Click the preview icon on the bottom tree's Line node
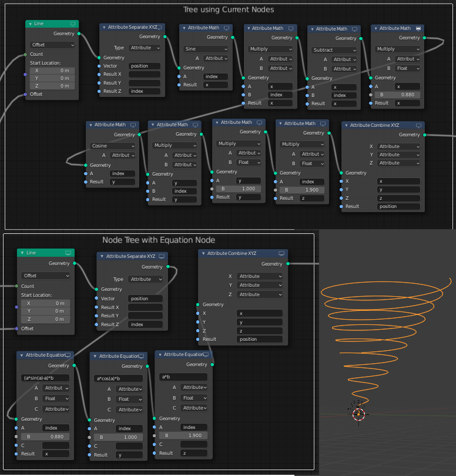This screenshot has width=456, height=476. 68,253
